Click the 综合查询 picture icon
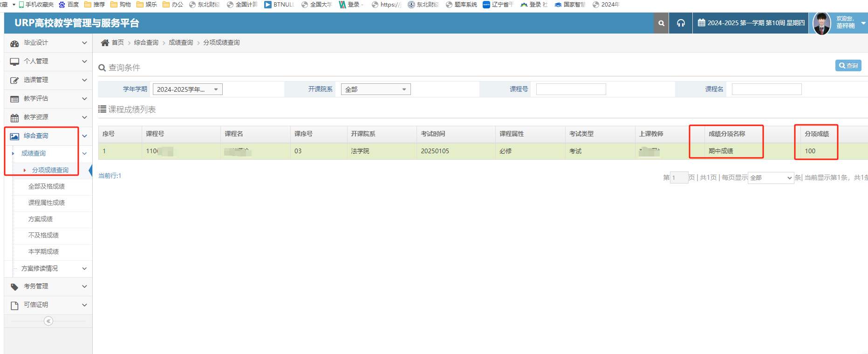 pos(14,136)
